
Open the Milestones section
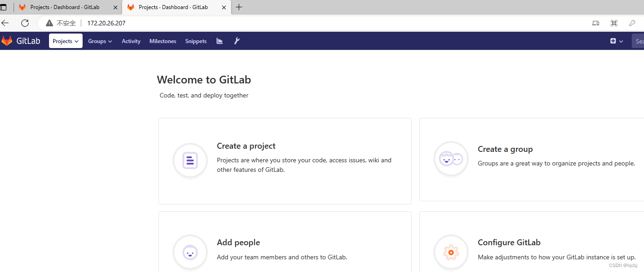[162, 41]
